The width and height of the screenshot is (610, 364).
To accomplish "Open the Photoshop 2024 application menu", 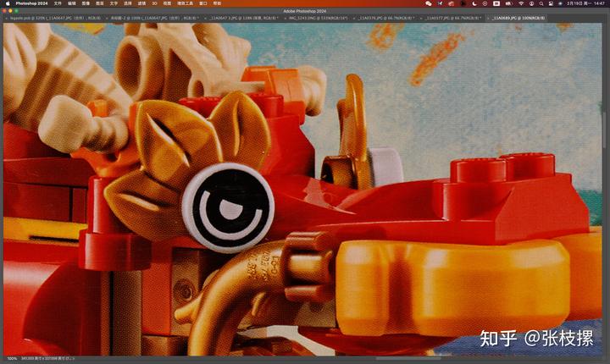I will click(x=31, y=3).
